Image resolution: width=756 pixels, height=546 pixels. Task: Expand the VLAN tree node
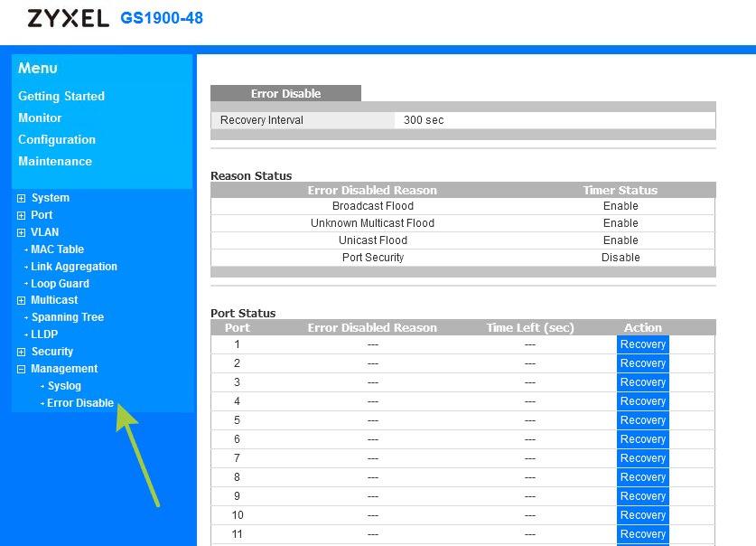point(21,232)
